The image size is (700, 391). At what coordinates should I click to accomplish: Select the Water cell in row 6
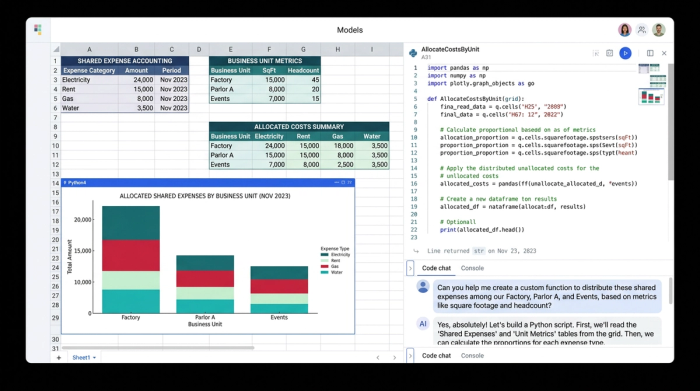pyautogui.click(x=89, y=108)
